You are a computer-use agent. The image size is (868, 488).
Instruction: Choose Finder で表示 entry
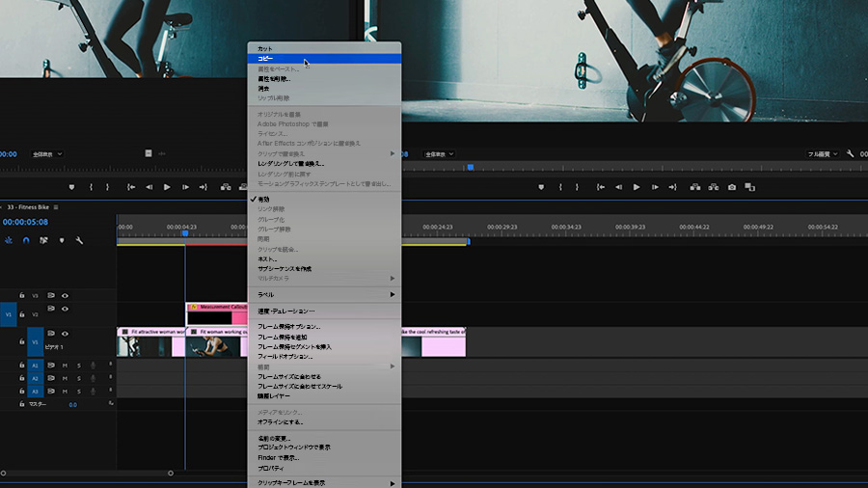click(324, 458)
